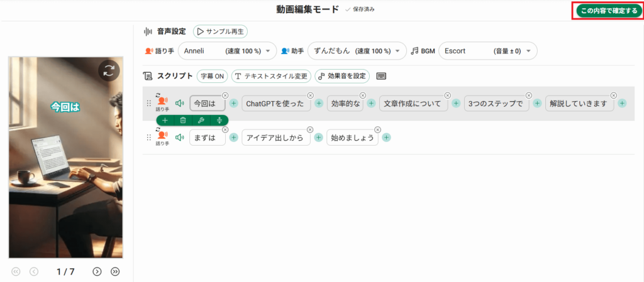Screen dimensions: 644x282
Task: Delete the row with the trash icon
Action: [x=183, y=121]
